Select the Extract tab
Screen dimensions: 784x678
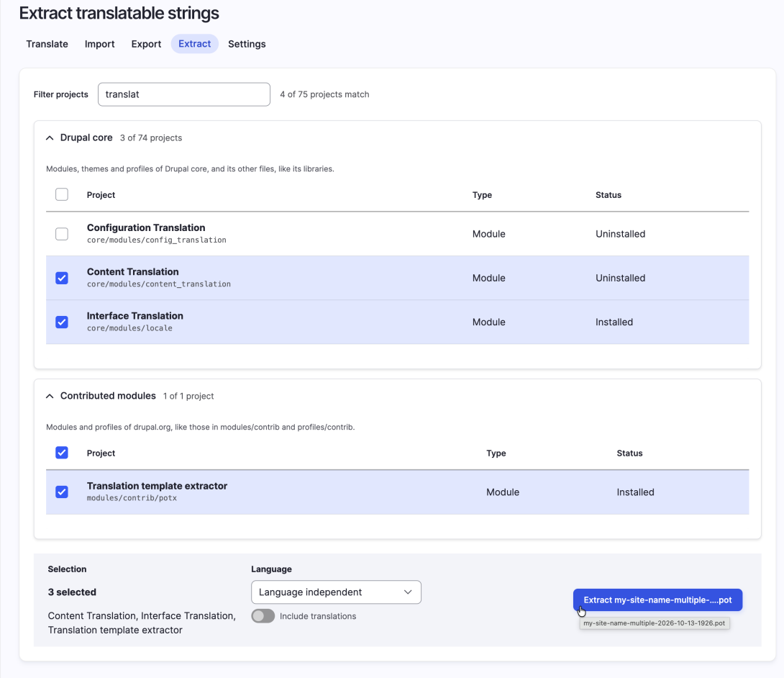[x=194, y=44]
